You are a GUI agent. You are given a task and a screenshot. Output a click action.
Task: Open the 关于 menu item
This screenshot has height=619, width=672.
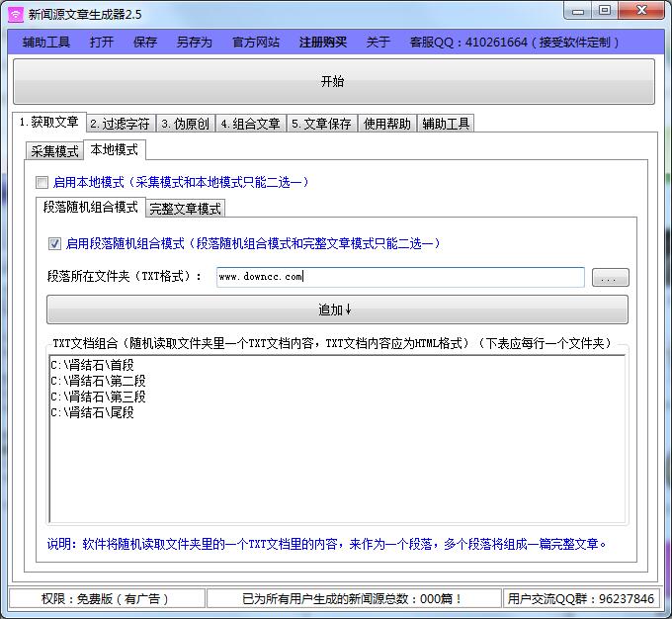[378, 43]
